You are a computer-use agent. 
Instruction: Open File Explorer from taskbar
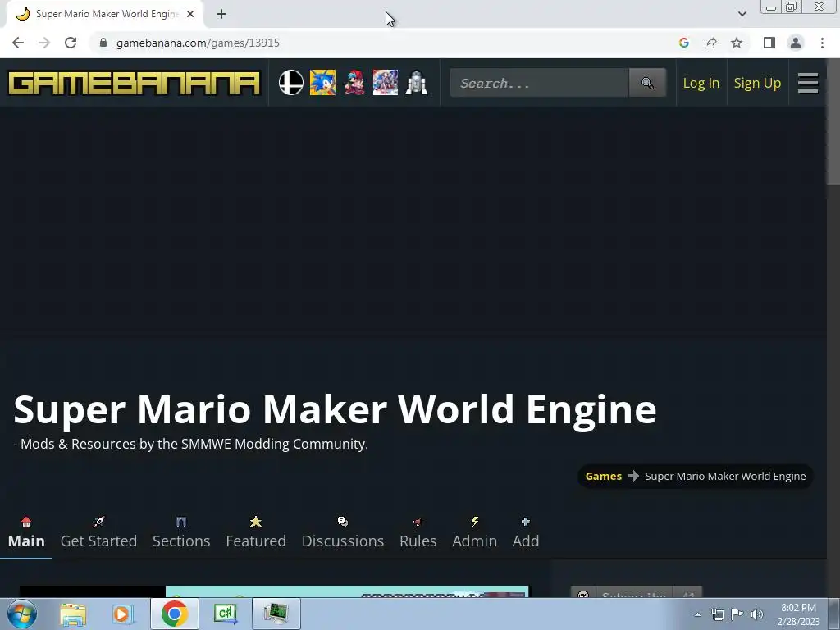(x=73, y=614)
